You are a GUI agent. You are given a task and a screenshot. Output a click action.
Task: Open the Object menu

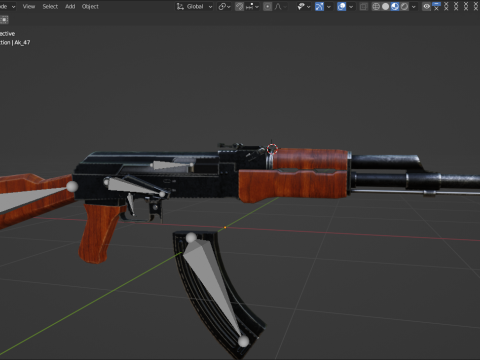click(90, 6)
